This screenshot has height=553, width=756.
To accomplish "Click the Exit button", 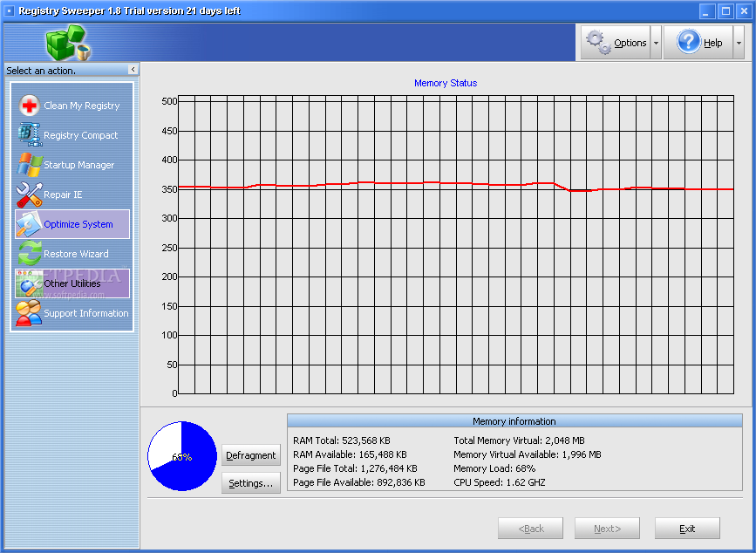I will click(687, 529).
